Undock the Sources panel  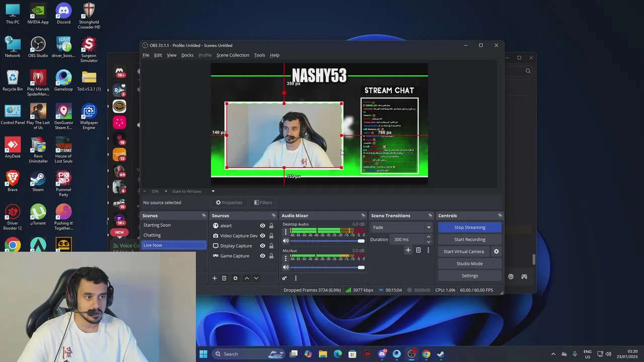coord(274,216)
